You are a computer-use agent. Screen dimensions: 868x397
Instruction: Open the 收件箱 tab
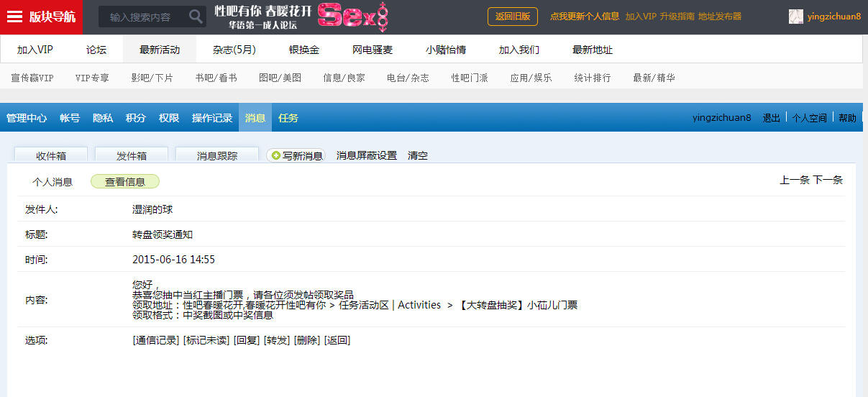(51, 155)
